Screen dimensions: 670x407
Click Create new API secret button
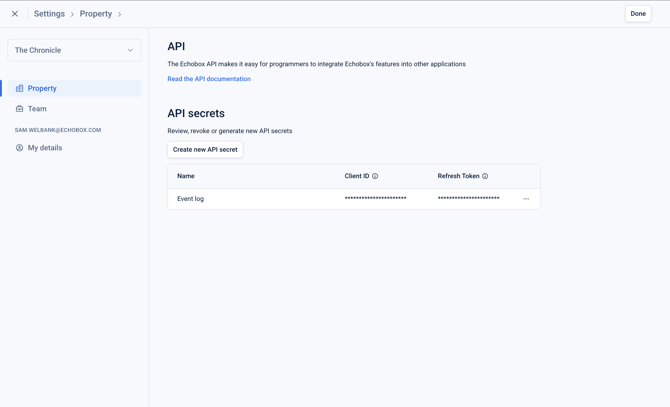(x=205, y=149)
